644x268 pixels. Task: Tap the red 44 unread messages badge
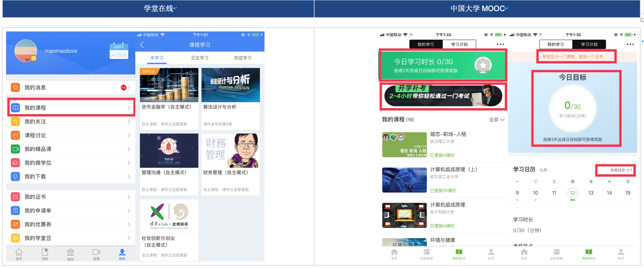pos(123,88)
